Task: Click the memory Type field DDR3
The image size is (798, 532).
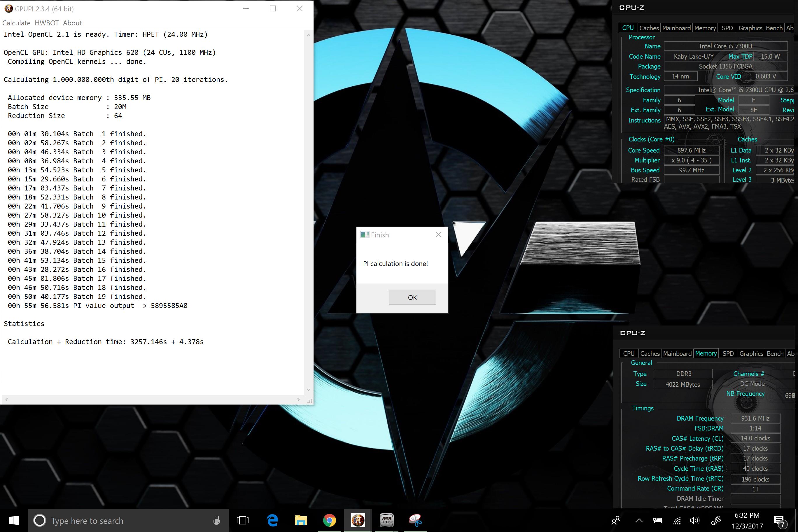Action: (x=683, y=374)
